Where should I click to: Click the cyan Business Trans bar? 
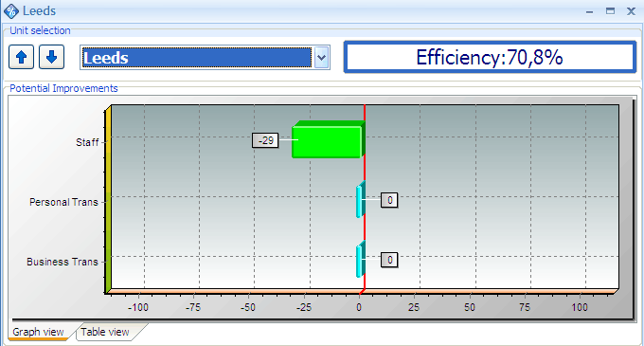pyautogui.click(x=361, y=260)
